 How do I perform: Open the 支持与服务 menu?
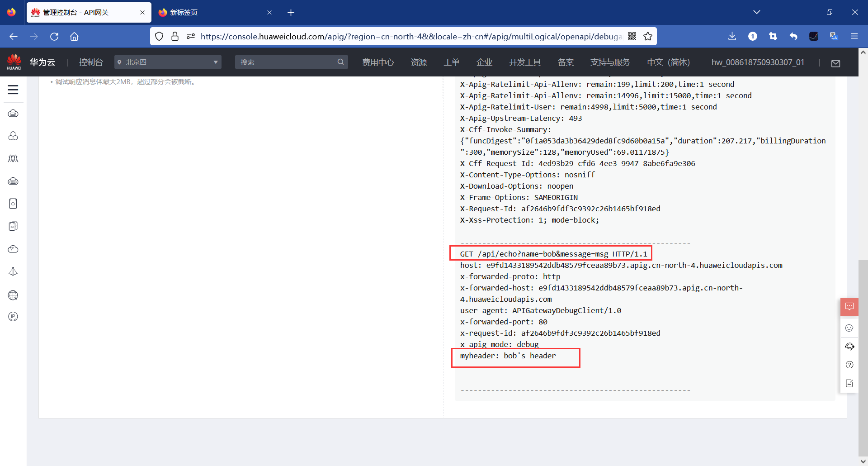610,62
